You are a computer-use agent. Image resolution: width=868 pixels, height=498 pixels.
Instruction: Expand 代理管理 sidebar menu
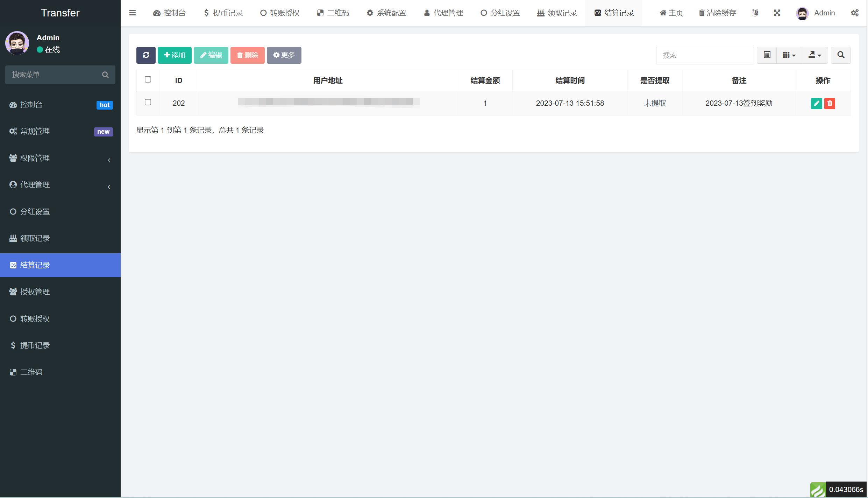pos(60,185)
